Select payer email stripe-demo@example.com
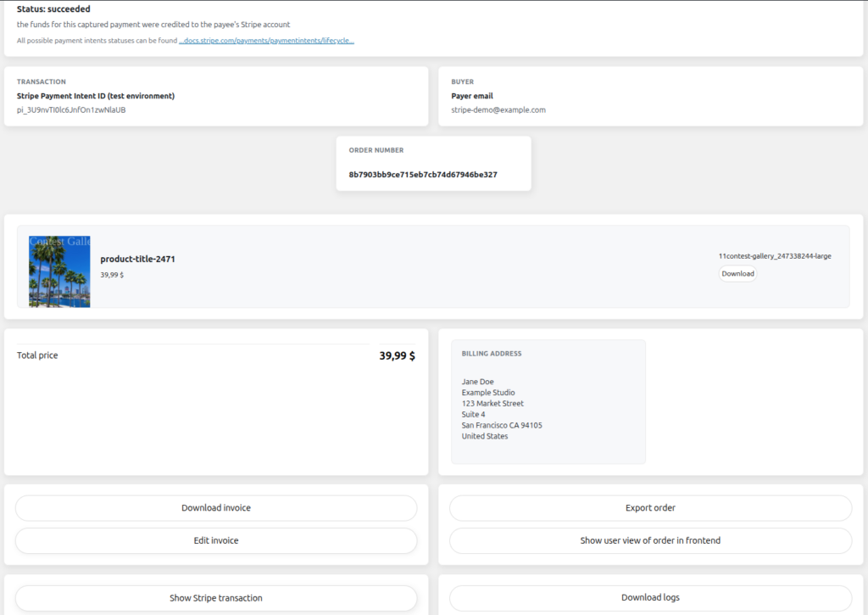 pyautogui.click(x=498, y=109)
